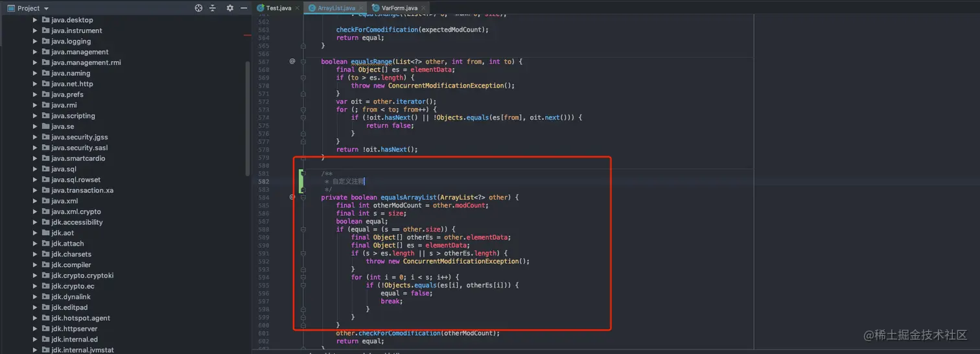The height and width of the screenshot is (354, 980).
Task: Expand the java.sql module arrow
Action: [x=35, y=169]
